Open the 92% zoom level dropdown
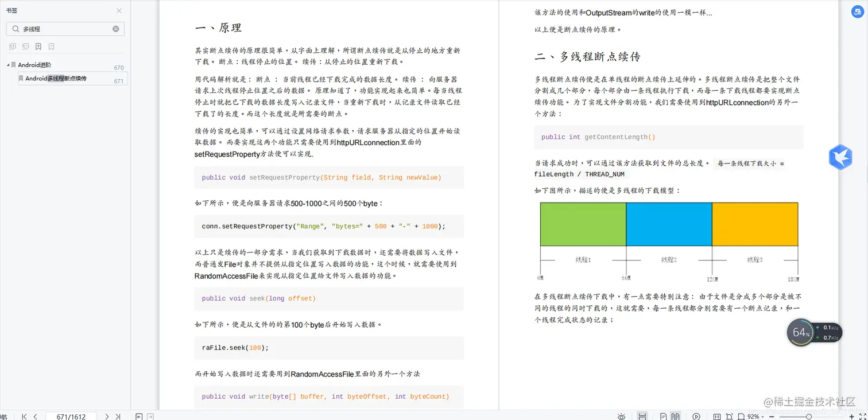This screenshot has height=420, width=868. [x=755, y=417]
